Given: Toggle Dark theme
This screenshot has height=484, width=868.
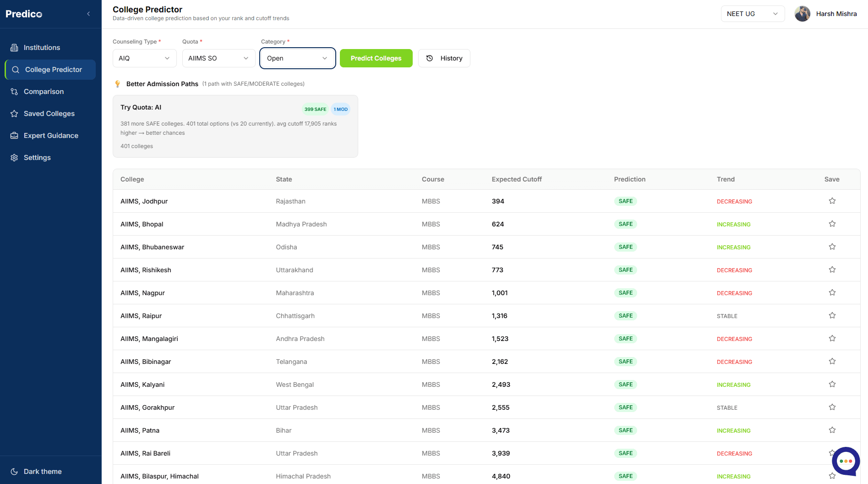Looking at the screenshot, I should tap(43, 472).
